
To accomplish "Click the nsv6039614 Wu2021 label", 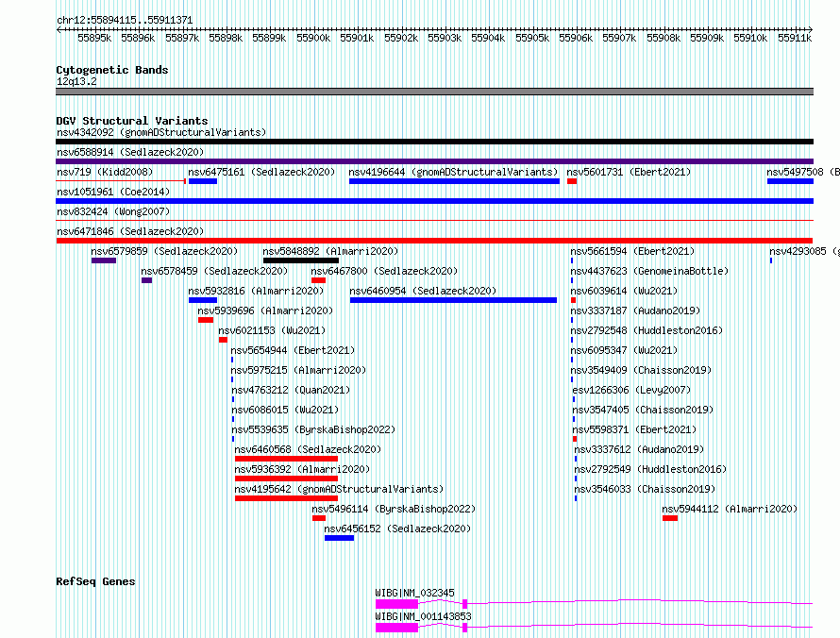I will [624, 291].
